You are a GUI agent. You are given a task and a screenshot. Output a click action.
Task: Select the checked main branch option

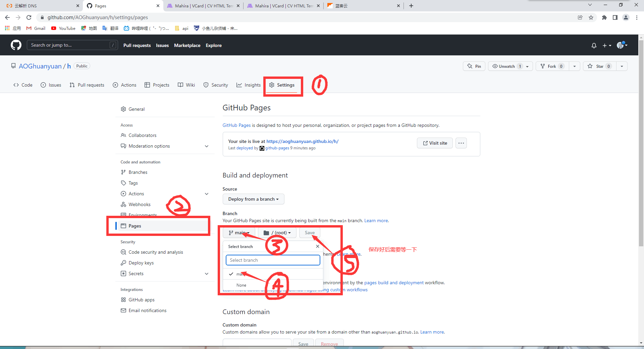point(239,274)
